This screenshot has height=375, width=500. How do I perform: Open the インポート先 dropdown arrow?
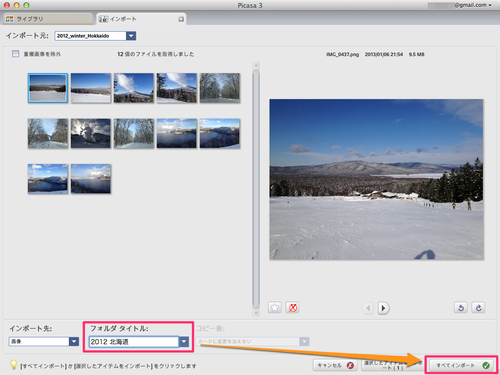pyautogui.click(x=74, y=341)
